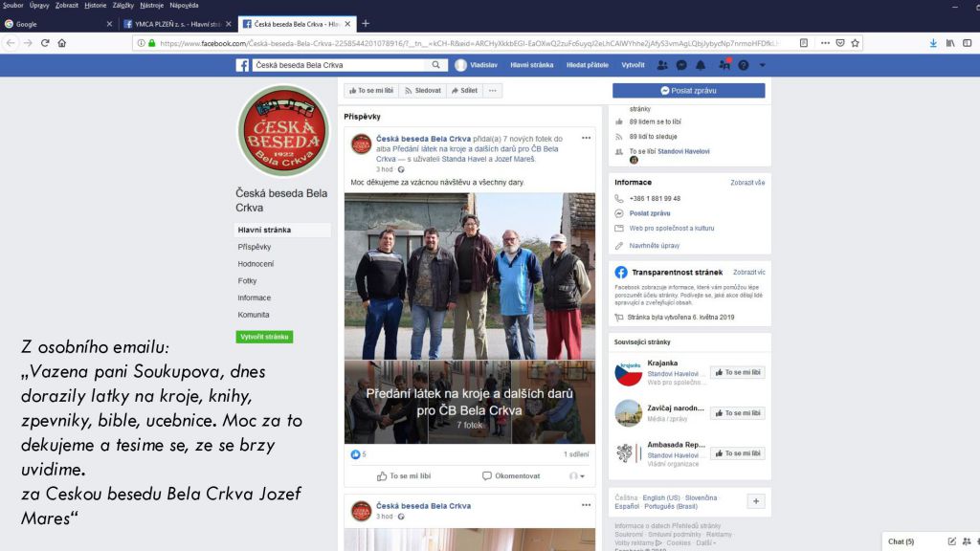Open the Historie menu in Firefox
This screenshot has height=551, width=980.
click(x=95, y=5)
